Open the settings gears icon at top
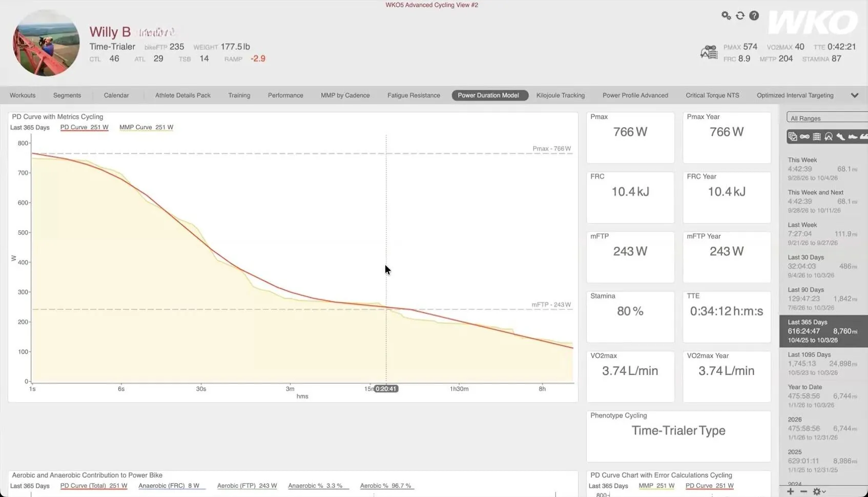The image size is (868, 497). coord(726,15)
